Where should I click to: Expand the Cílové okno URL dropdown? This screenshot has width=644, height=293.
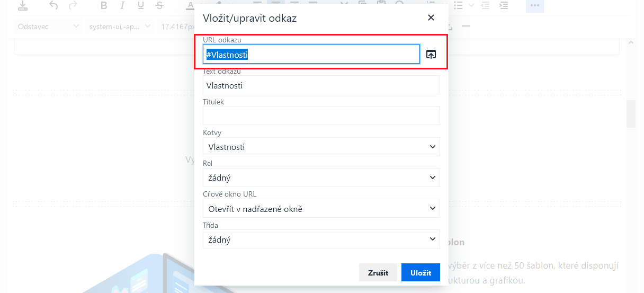pos(321,208)
